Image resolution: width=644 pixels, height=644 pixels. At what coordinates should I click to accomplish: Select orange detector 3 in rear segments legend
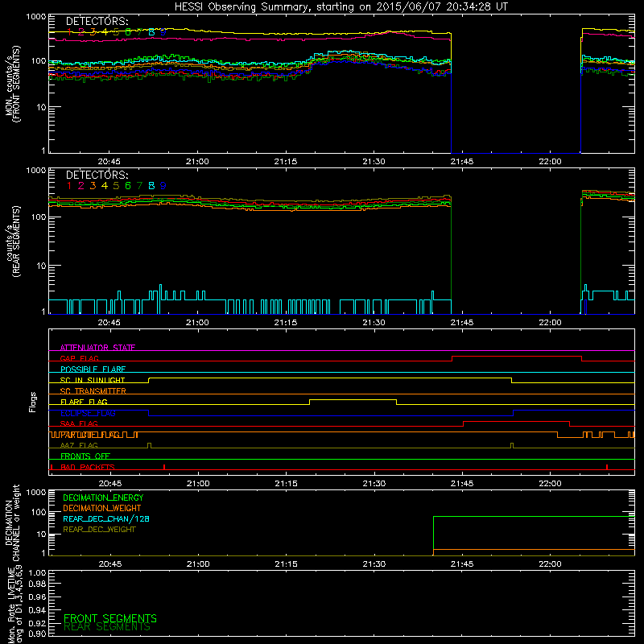[x=93, y=186]
